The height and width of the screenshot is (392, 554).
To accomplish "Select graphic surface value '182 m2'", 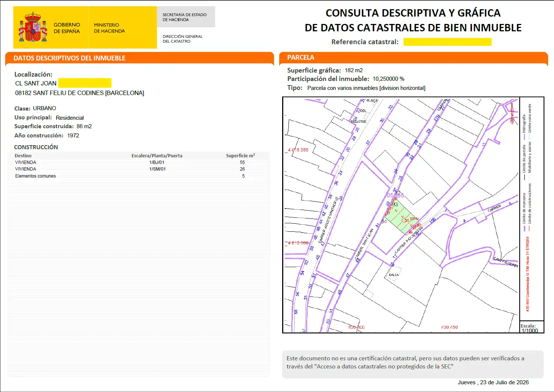I will click(354, 70).
